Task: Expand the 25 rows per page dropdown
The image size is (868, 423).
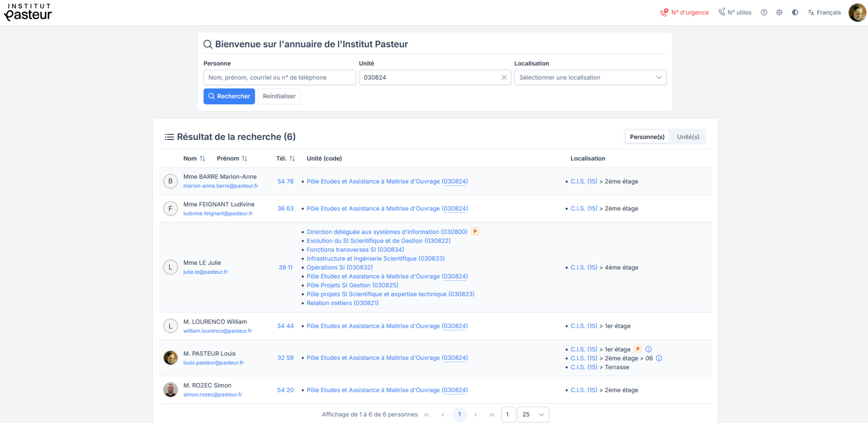Action: pyautogui.click(x=533, y=414)
